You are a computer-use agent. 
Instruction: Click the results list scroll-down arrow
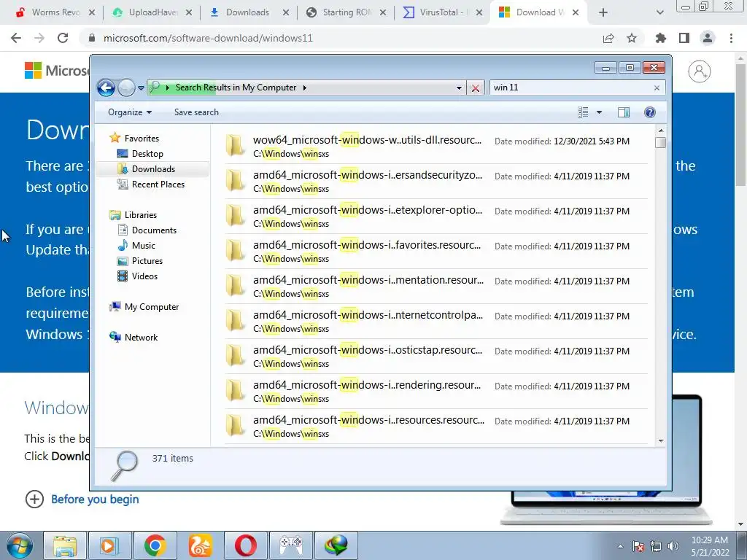pyautogui.click(x=660, y=440)
